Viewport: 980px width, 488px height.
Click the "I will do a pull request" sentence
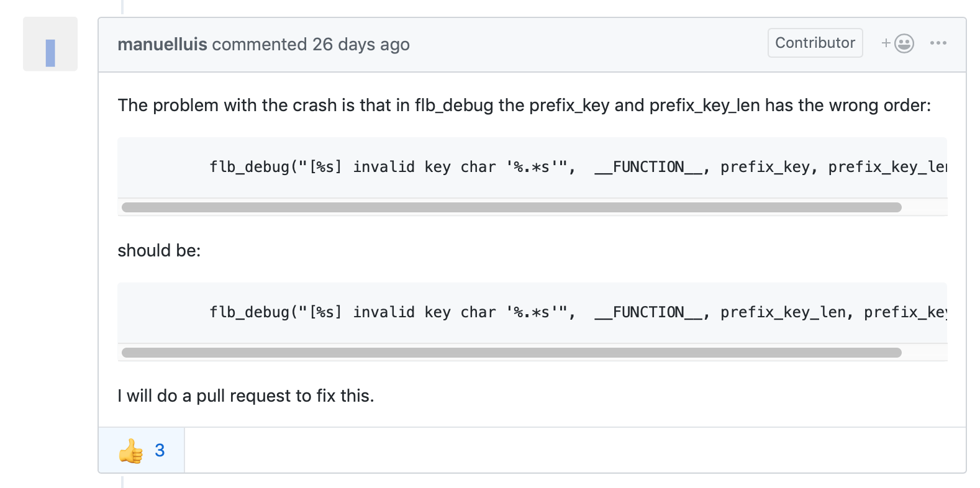coord(245,396)
